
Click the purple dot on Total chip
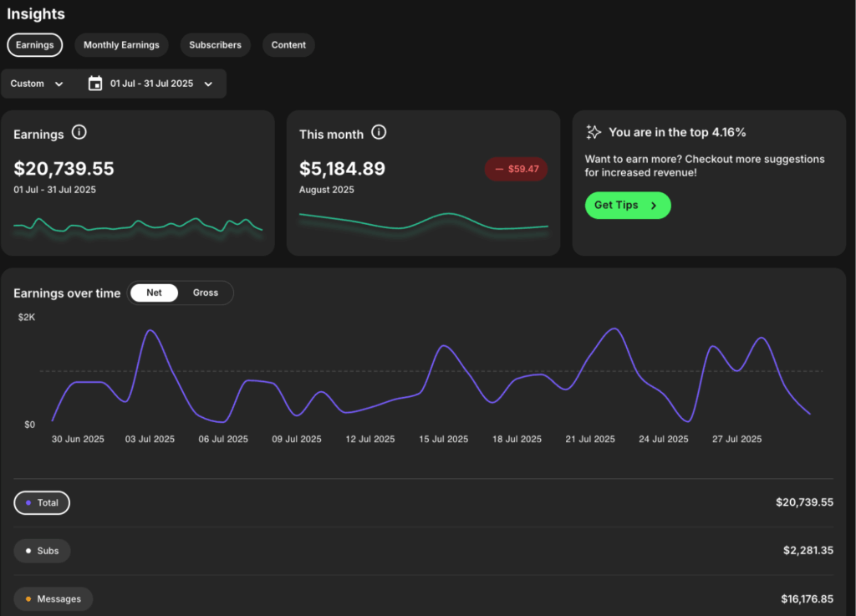(29, 503)
